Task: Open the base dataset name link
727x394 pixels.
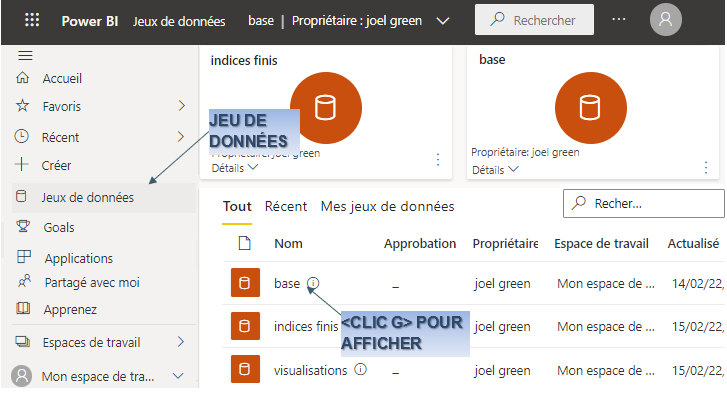Action: [287, 283]
